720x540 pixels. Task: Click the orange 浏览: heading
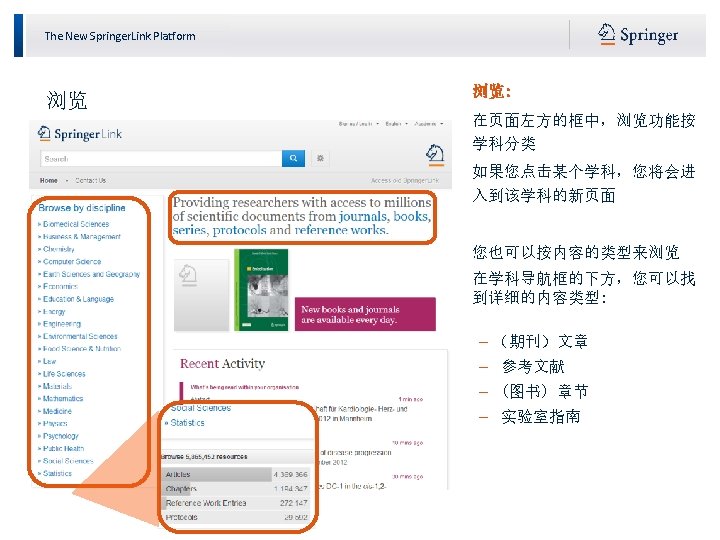491,91
